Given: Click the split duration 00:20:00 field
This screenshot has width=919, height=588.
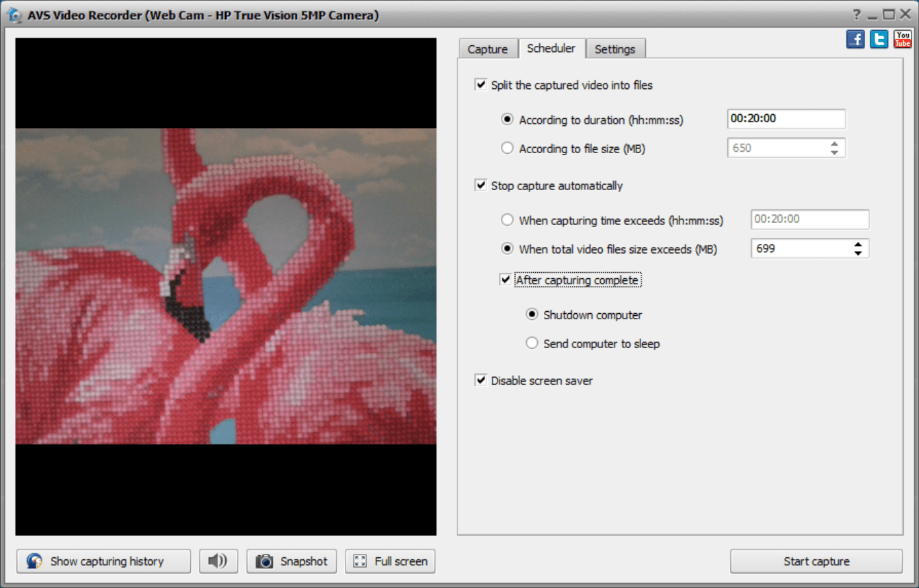Looking at the screenshot, I should (786, 119).
